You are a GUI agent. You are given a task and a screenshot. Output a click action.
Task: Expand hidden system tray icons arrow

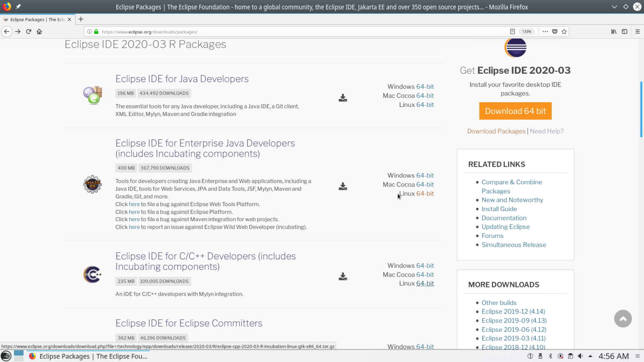(x=590, y=356)
